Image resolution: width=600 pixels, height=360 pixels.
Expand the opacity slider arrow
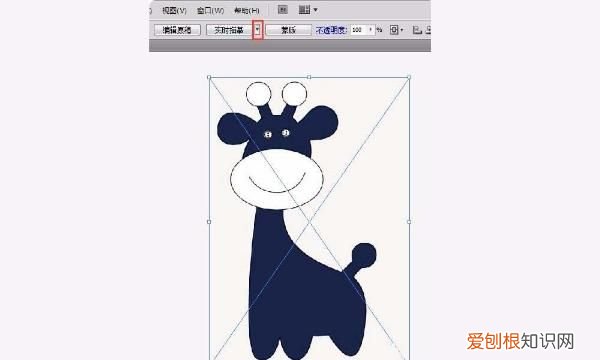(370, 30)
